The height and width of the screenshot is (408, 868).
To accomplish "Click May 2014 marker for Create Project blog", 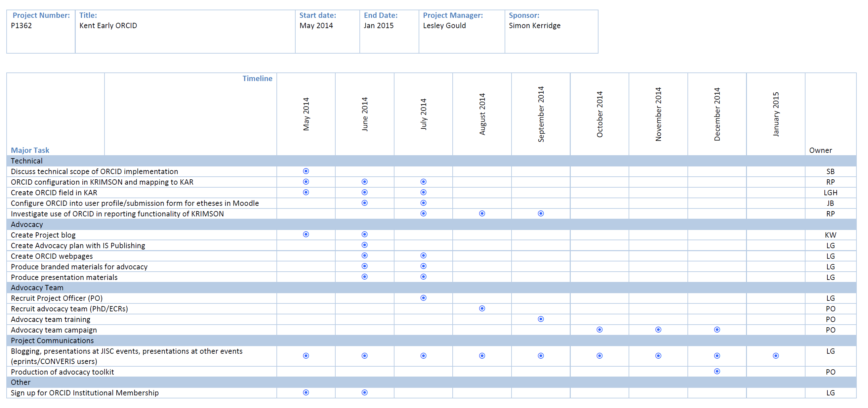I will pos(306,234).
